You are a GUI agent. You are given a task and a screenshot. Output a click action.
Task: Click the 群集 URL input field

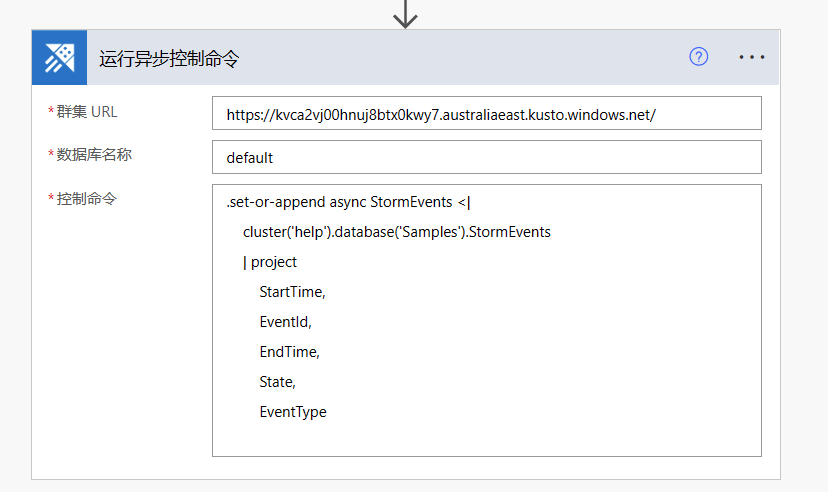point(486,113)
